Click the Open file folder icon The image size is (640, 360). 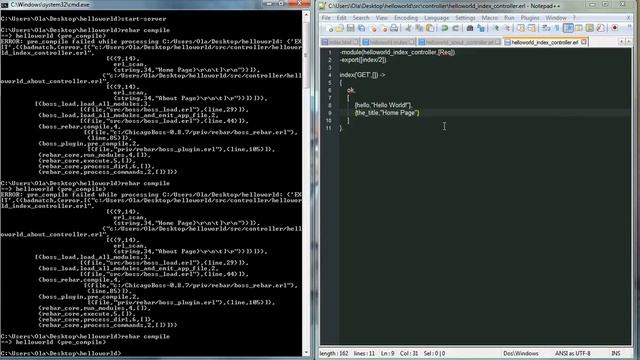coord(340,28)
